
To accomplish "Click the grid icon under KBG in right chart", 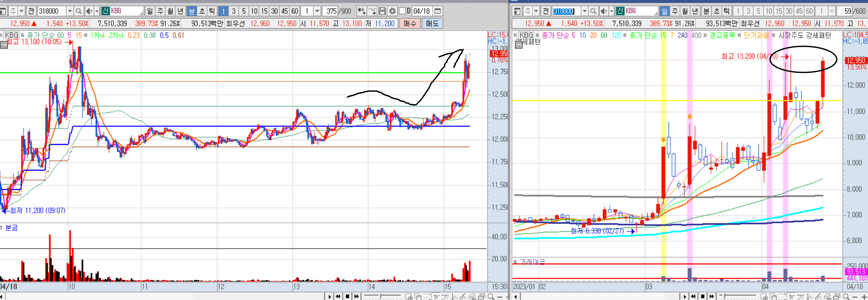I will (x=518, y=45).
